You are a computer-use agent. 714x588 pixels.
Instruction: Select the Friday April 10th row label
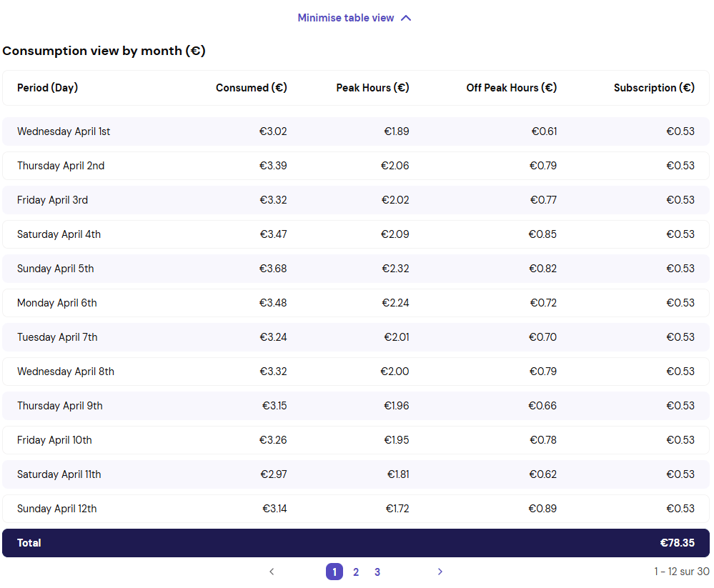(54, 440)
